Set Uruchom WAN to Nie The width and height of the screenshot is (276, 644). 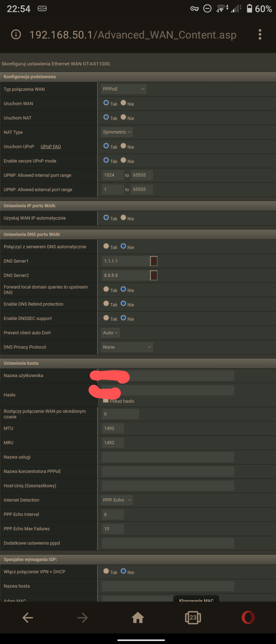123,103
